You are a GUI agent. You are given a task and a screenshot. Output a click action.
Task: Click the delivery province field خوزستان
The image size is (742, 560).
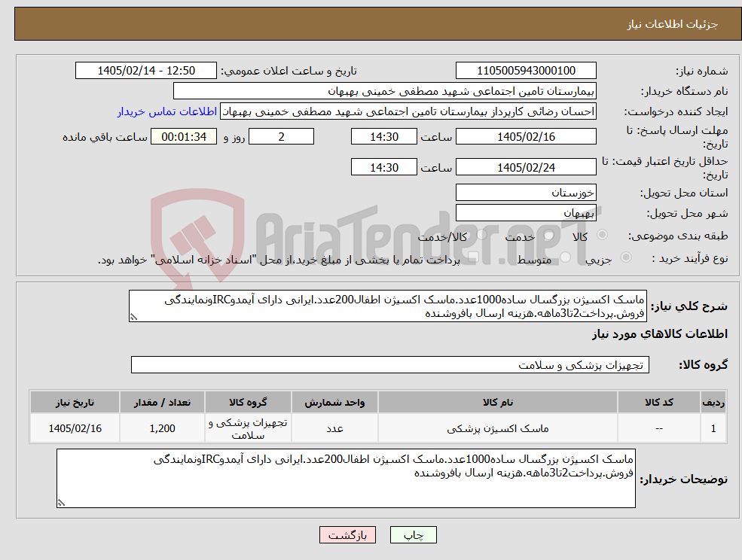click(x=526, y=193)
